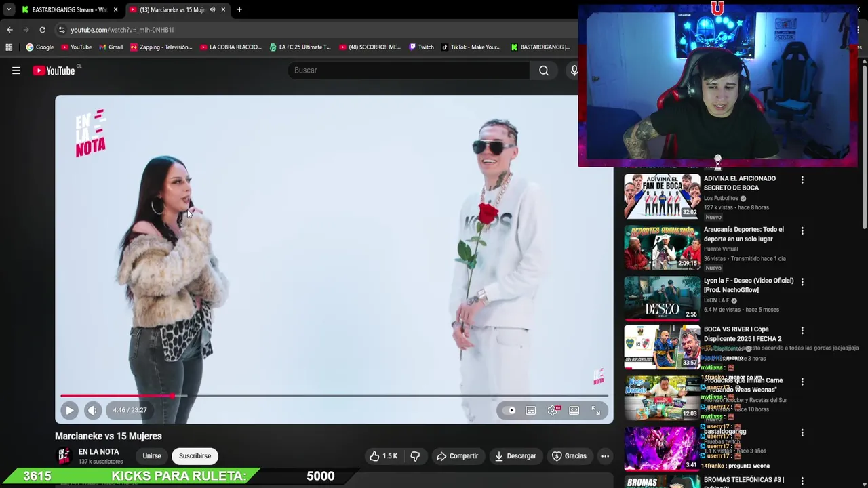This screenshot has width=868, height=488.
Task: Open more actions ellipsis below the video
Action: tap(605, 456)
